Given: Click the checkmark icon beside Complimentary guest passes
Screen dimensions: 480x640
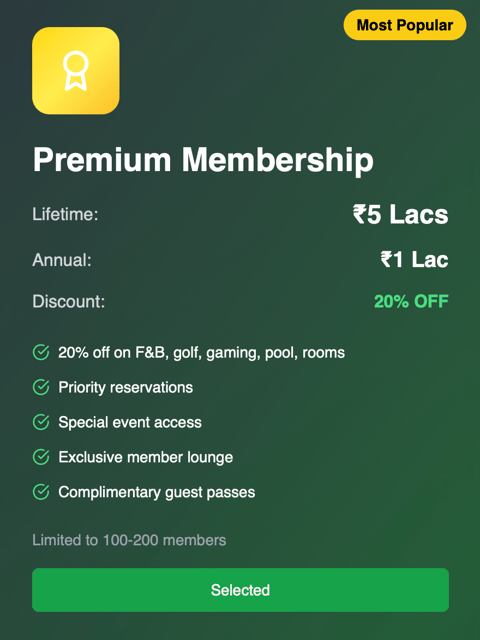Looking at the screenshot, I should [41, 492].
